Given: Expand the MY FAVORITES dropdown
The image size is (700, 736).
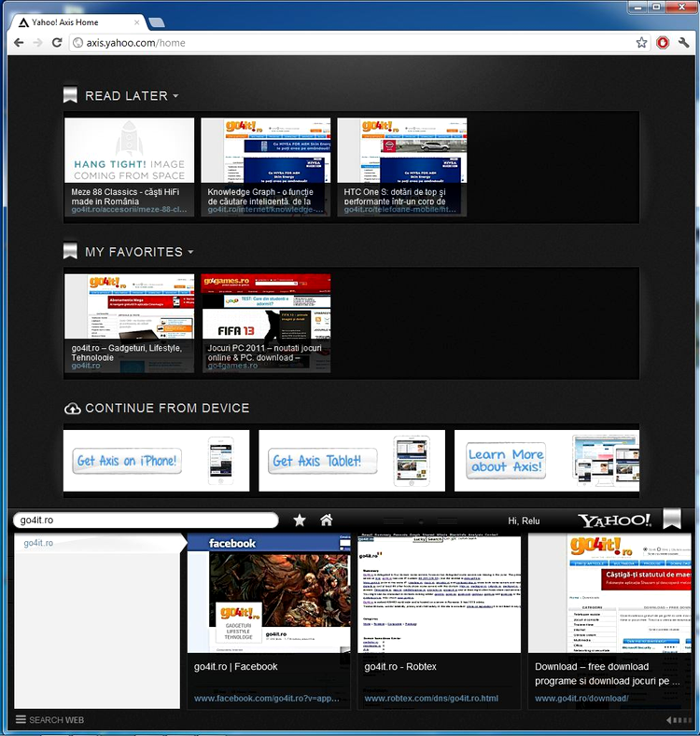Looking at the screenshot, I should (190, 252).
